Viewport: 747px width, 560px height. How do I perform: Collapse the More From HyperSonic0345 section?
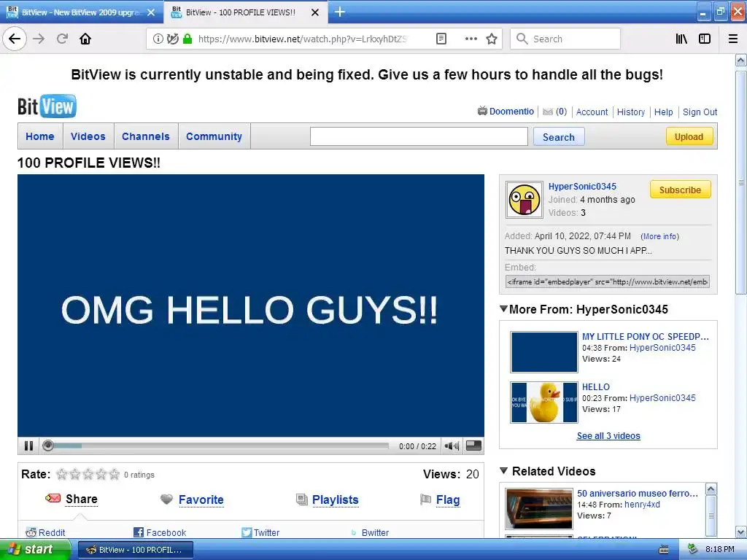pos(504,309)
